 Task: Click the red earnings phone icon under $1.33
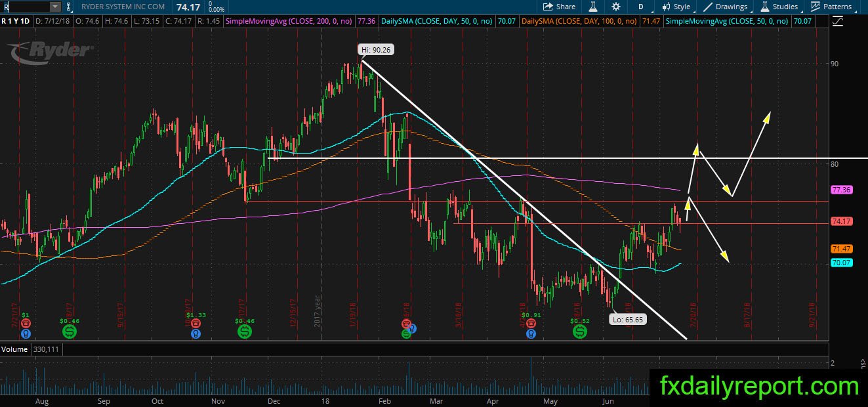(x=195, y=324)
